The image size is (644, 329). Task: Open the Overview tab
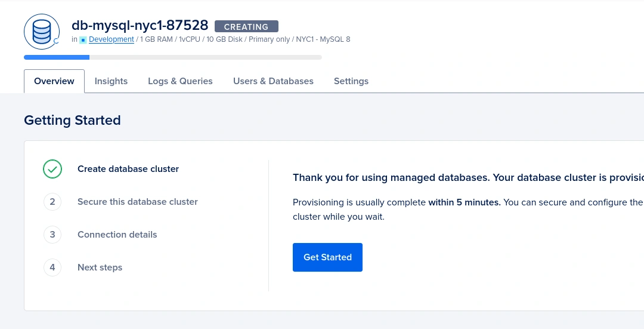[x=54, y=81]
